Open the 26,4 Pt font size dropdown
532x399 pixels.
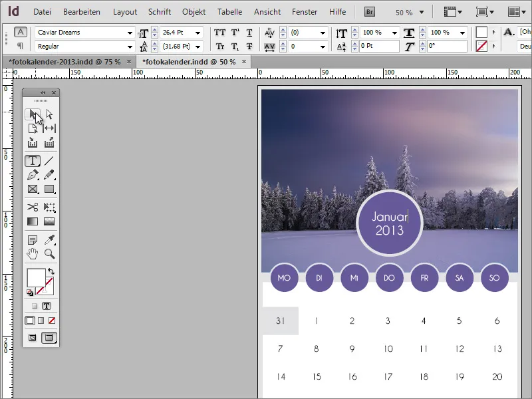pyautogui.click(x=198, y=33)
